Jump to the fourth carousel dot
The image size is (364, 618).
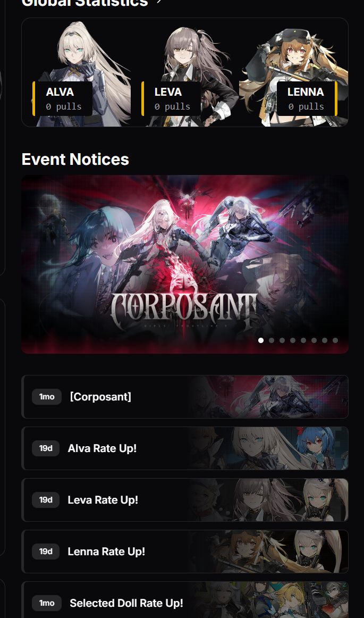293,340
